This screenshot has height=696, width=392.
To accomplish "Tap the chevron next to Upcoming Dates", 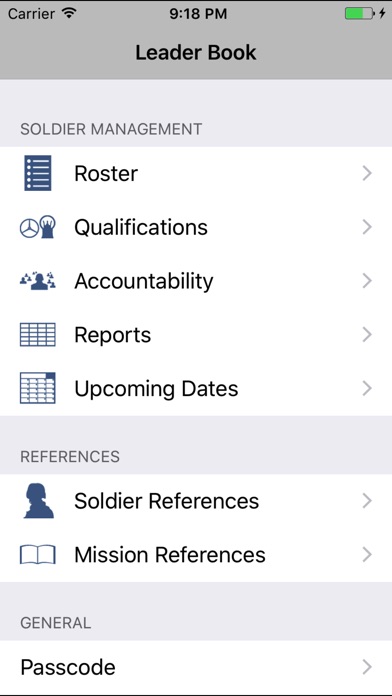I will 367,388.
